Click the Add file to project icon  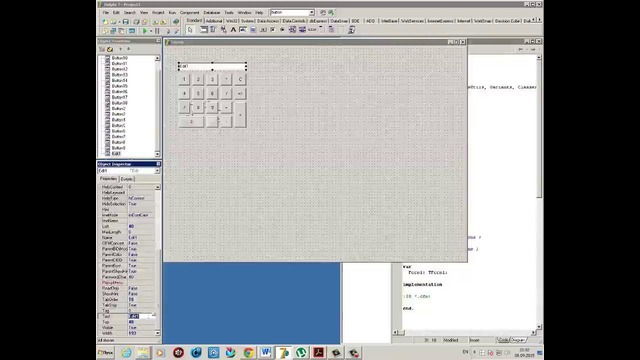(x=155, y=22)
